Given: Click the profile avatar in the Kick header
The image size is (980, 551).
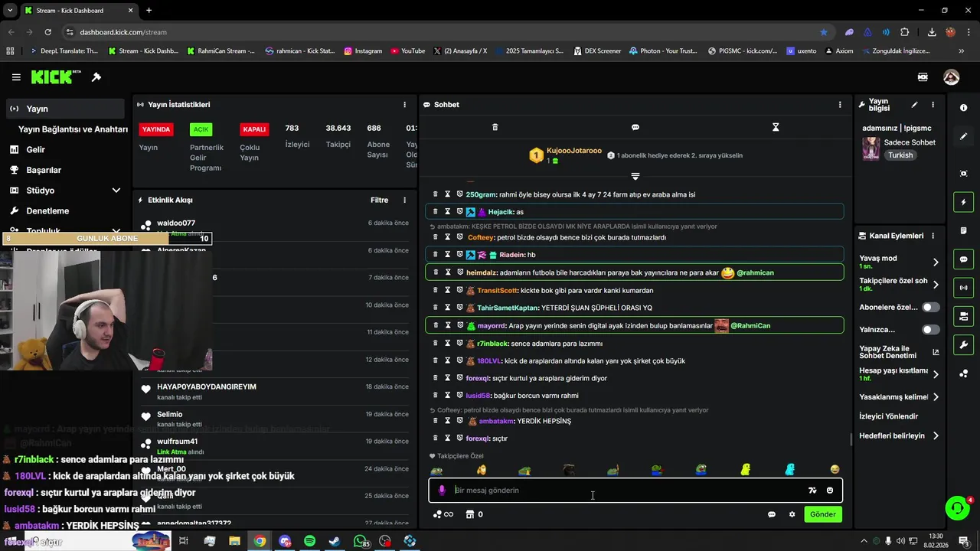Looking at the screenshot, I should coord(951,77).
